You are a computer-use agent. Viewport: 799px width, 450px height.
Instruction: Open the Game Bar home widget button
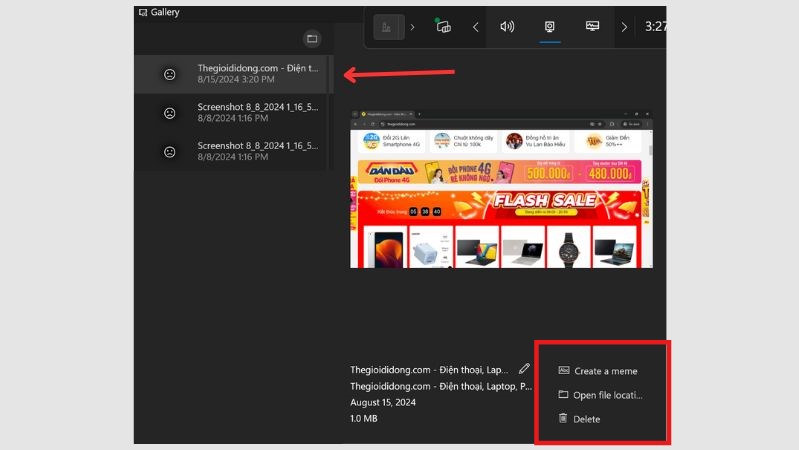389,27
